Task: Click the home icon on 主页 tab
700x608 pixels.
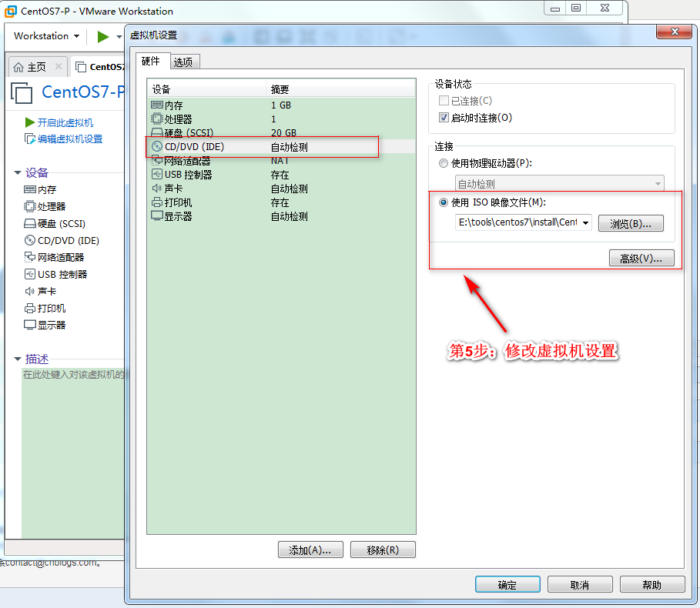Action: pyautogui.click(x=18, y=67)
